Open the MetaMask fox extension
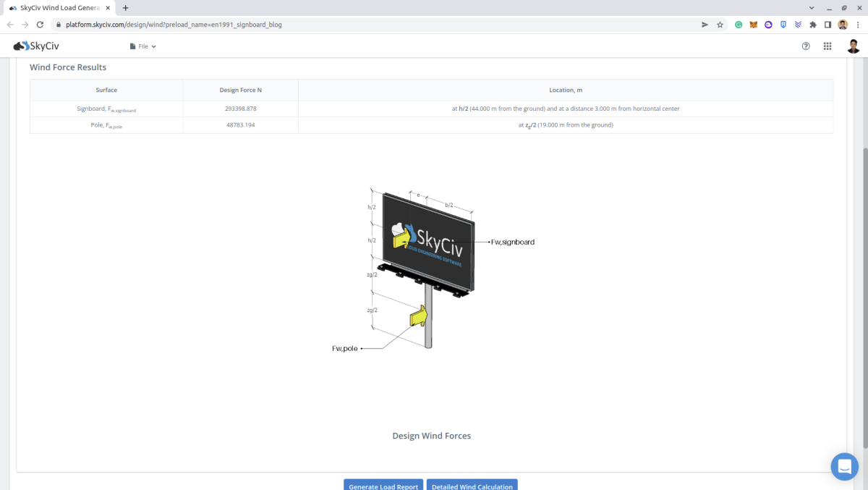This screenshot has width=868, height=490. 753,25
